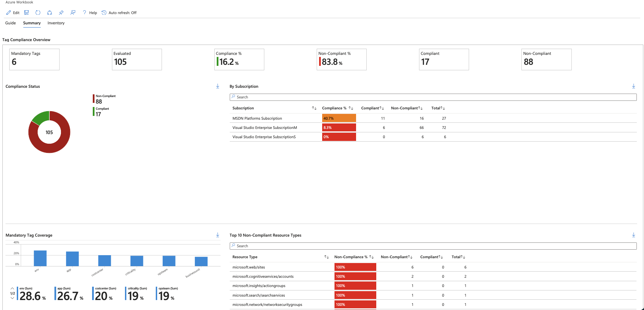Download the Top 10 Non-Compliant Resource Types data

(634, 235)
